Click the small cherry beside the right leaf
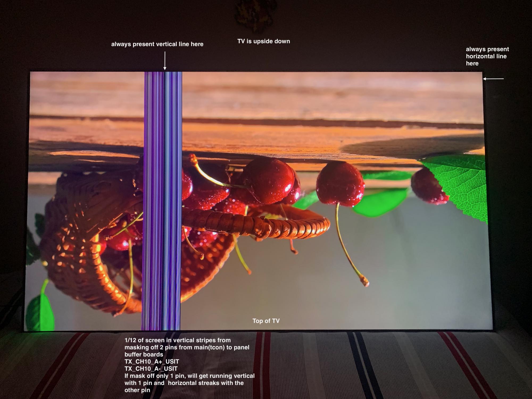532x399 pixels. click(427, 186)
